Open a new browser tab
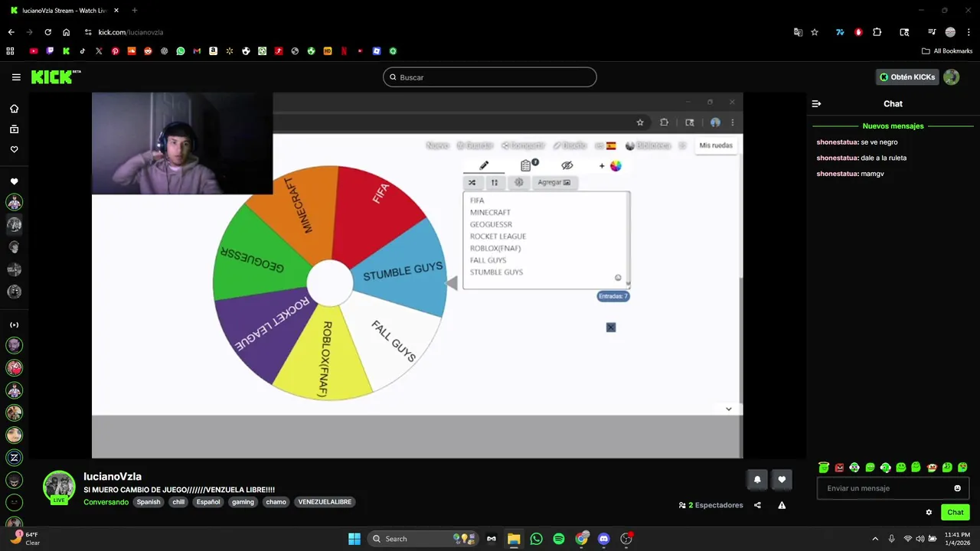 [x=134, y=10]
